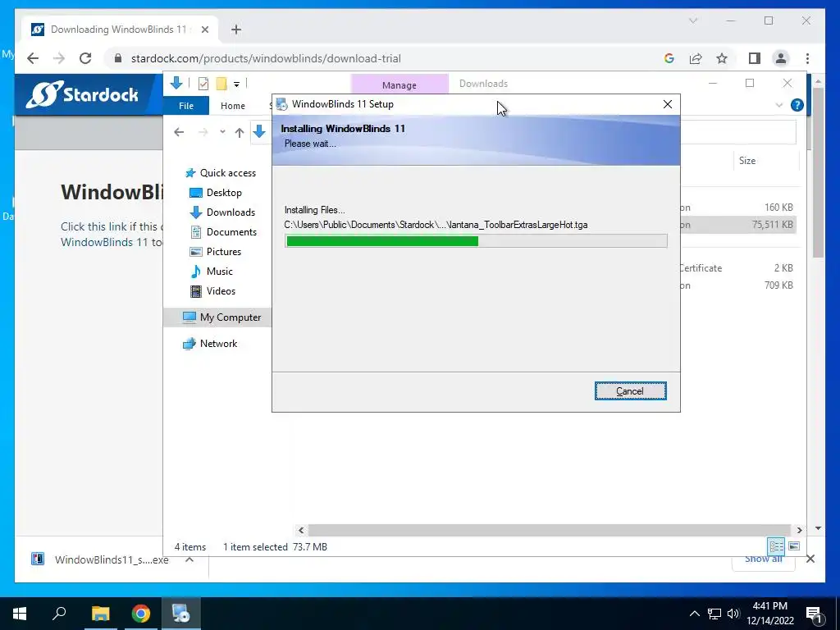Click Chrome forward navigation arrow
This screenshot has width=840, height=630.
[x=59, y=58]
